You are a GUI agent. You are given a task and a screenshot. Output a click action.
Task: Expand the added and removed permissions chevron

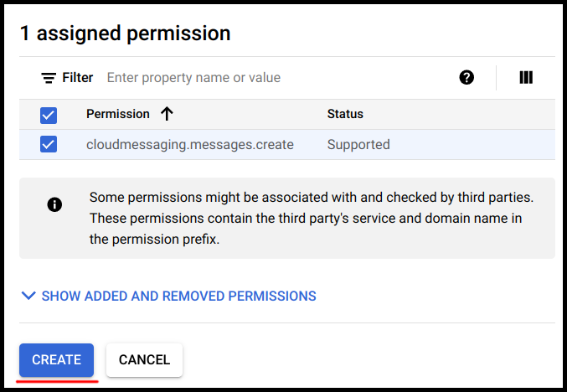point(29,296)
